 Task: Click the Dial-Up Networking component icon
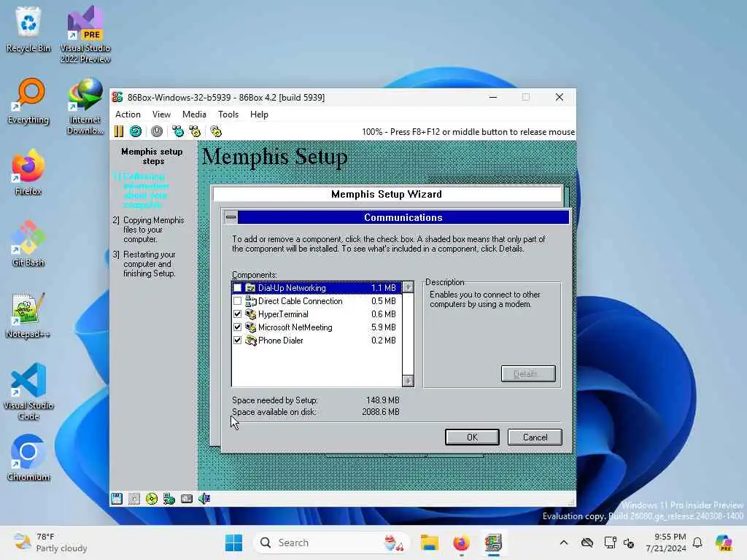250,287
